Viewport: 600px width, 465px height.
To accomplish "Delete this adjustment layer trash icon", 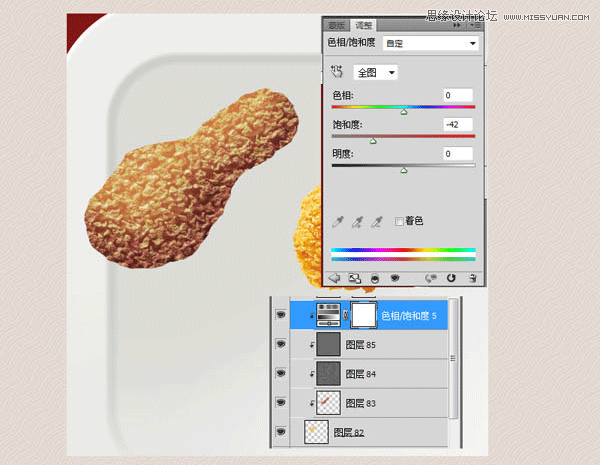I will [x=473, y=278].
